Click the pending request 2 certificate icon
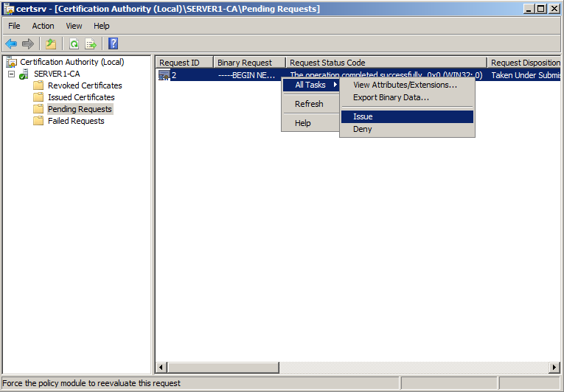 (164, 75)
